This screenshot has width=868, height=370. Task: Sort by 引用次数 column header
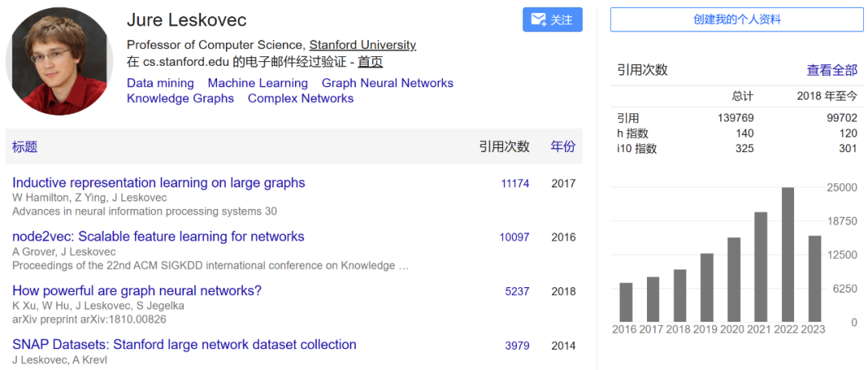pos(504,146)
